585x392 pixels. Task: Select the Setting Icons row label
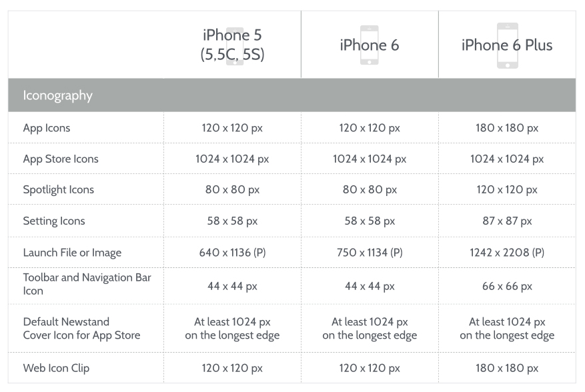(54, 221)
